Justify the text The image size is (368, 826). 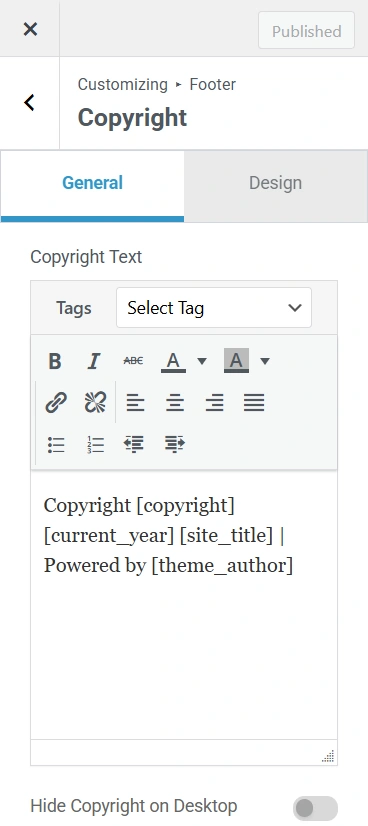tap(254, 402)
